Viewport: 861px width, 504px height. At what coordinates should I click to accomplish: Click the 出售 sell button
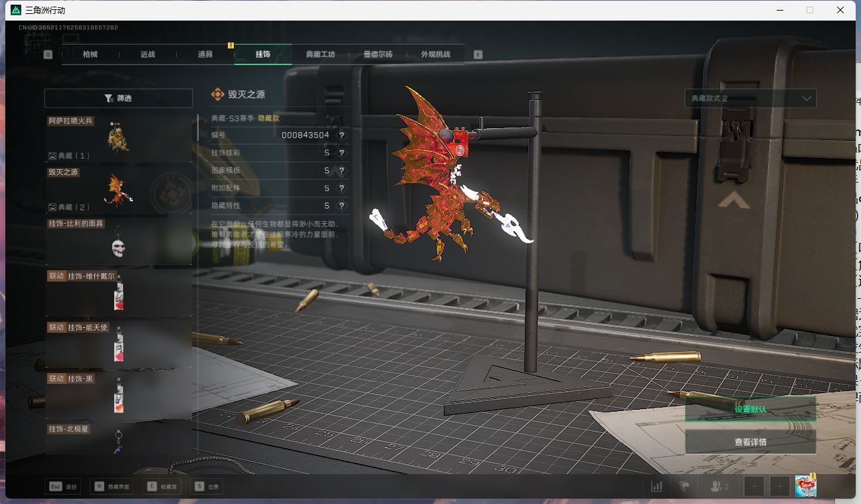pos(206,487)
